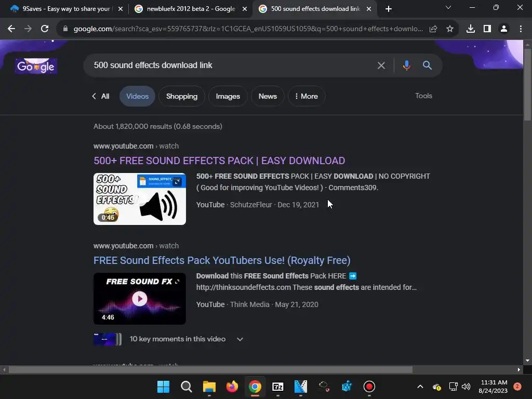
Task: Click the horizontal scrollbar left arrow
Action: click(x=4, y=369)
